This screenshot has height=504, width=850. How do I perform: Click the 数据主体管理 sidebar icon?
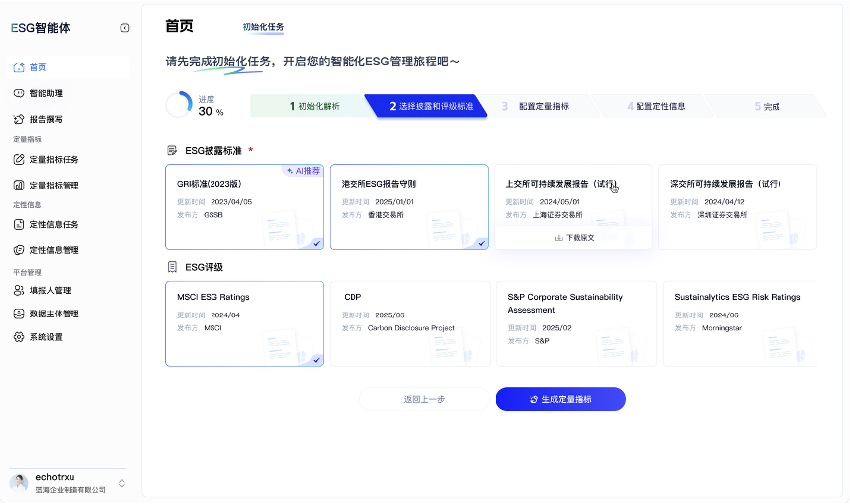point(19,314)
